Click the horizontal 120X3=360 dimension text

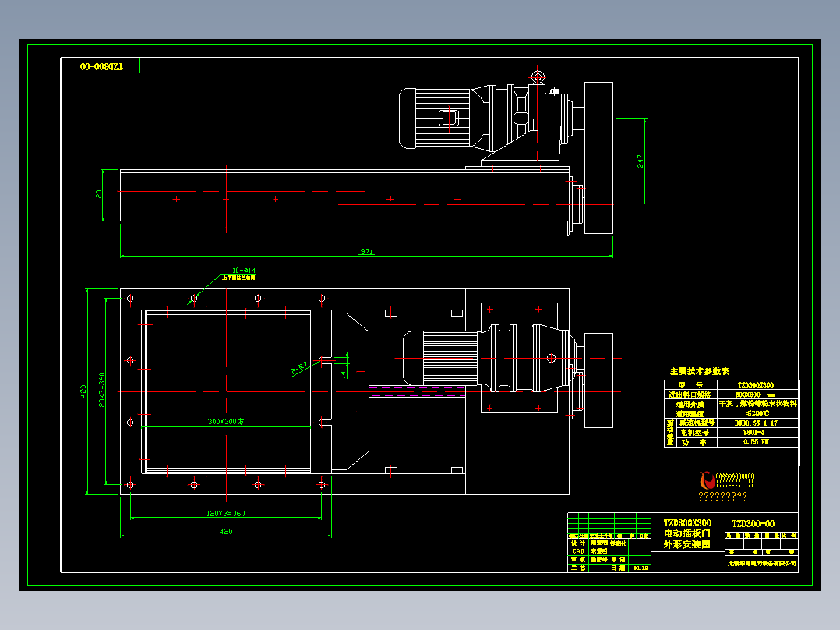(225, 513)
